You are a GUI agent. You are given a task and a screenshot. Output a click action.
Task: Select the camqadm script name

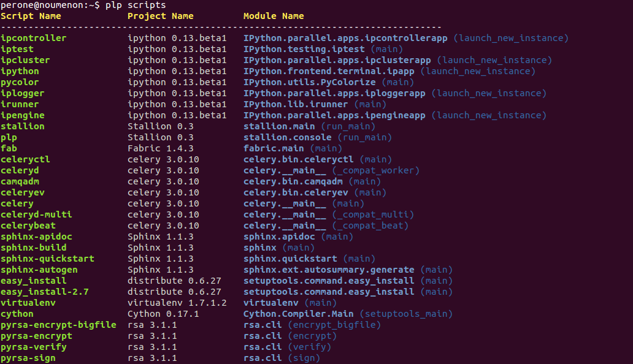coord(20,181)
